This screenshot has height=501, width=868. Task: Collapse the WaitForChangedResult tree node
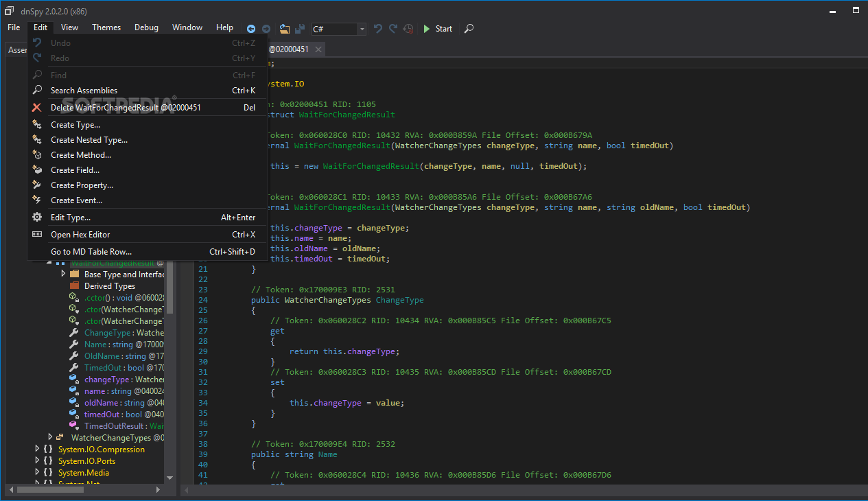50,263
